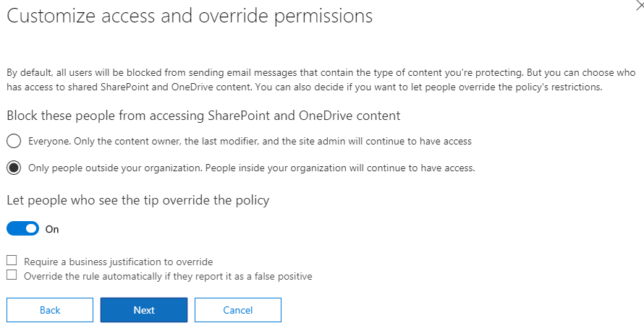
Task: Cancel the policy wizard
Action: click(x=238, y=310)
